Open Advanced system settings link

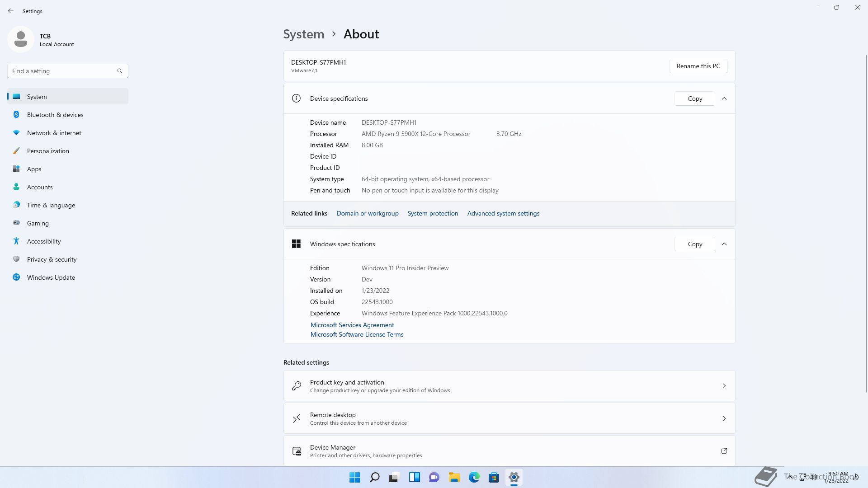pos(503,214)
